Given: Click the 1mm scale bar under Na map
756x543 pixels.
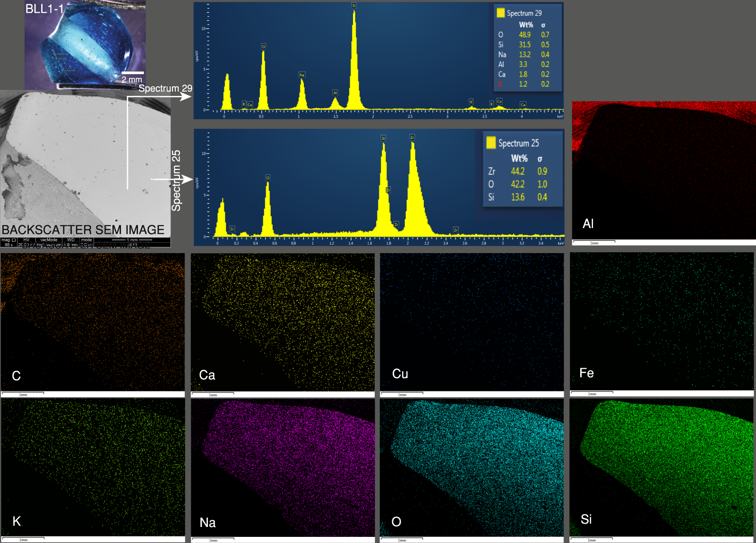Looking at the screenshot, I should click(213, 540).
